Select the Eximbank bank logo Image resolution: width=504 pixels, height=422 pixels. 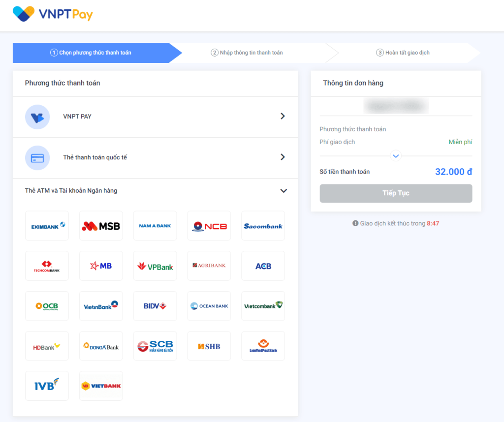pyautogui.click(x=47, y=226)
